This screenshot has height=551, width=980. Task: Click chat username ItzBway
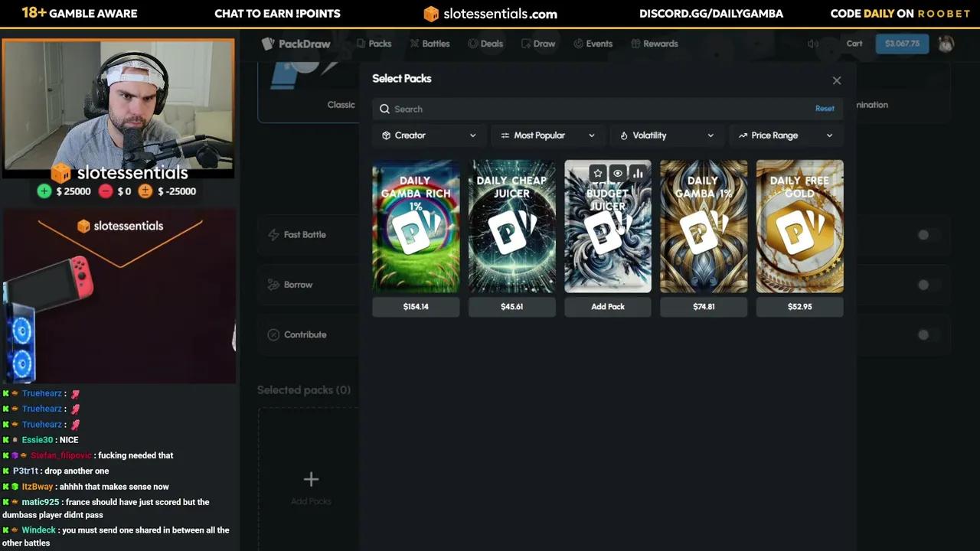coord(38,487)
